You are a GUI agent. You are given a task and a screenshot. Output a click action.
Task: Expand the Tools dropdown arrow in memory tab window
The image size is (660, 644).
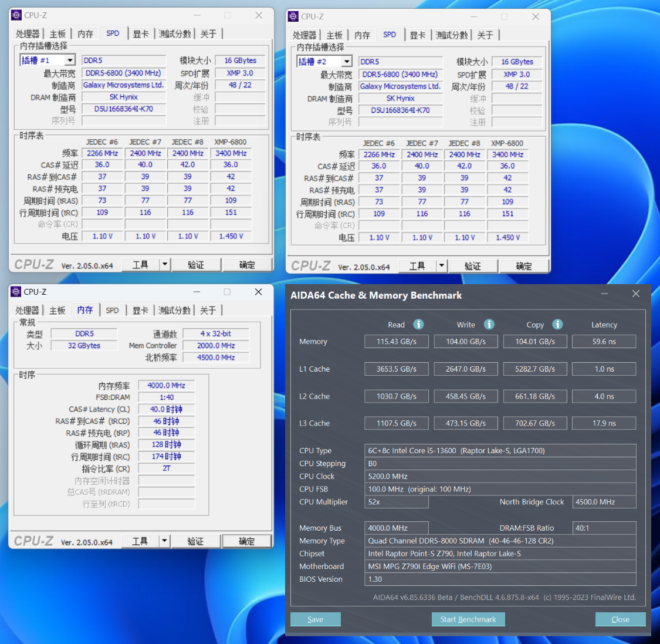pyautogui.click(x=164, y=541)
